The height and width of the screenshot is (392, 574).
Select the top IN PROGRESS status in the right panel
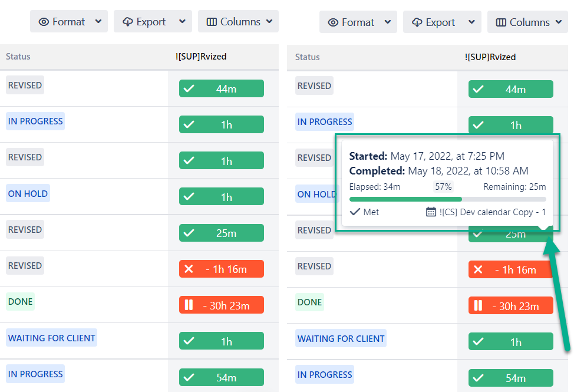click(x=325, y=121)
